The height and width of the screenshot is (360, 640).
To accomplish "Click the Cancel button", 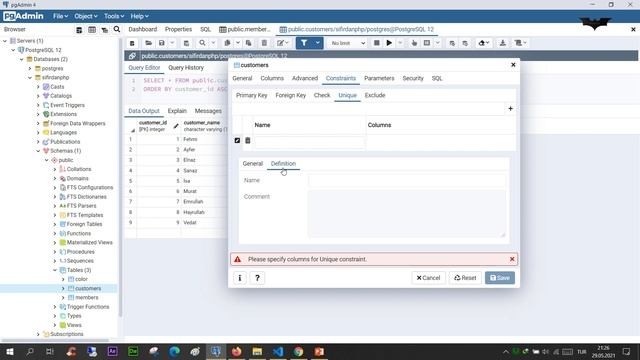I will click(428, 278).
